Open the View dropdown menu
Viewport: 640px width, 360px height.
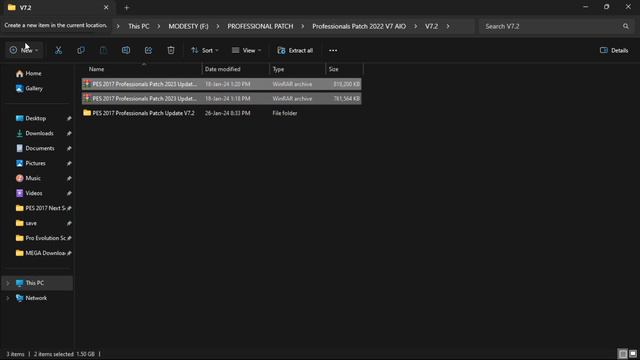247,50
